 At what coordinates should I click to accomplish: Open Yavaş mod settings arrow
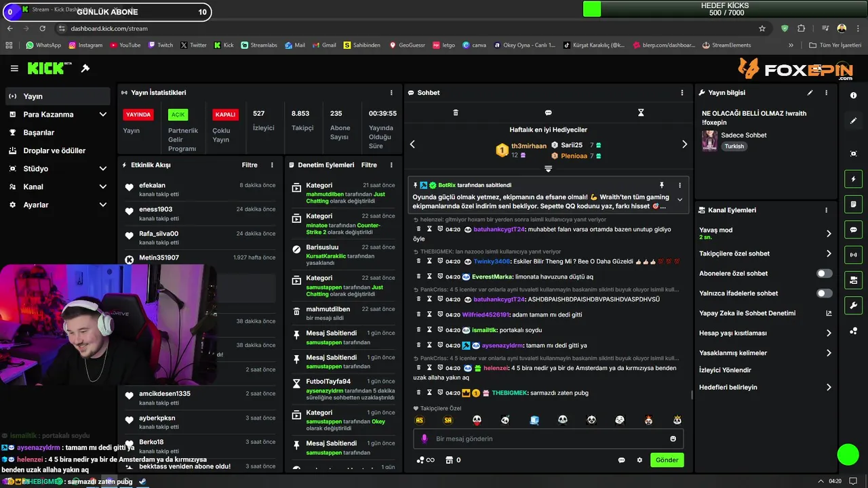pos(829,233)
